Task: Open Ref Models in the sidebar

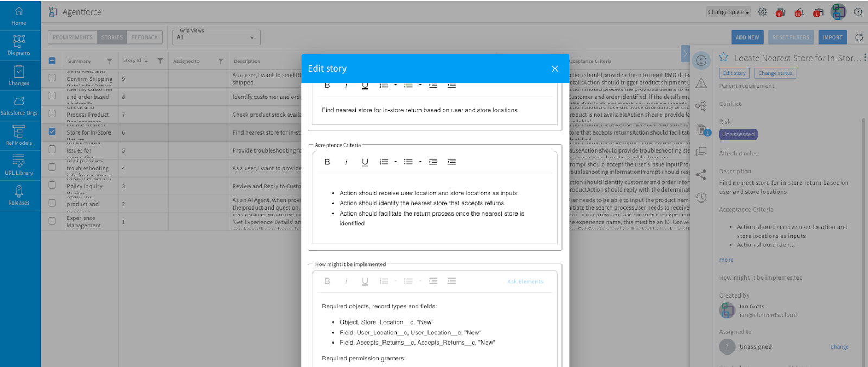Action: click(x=19, y=135)
